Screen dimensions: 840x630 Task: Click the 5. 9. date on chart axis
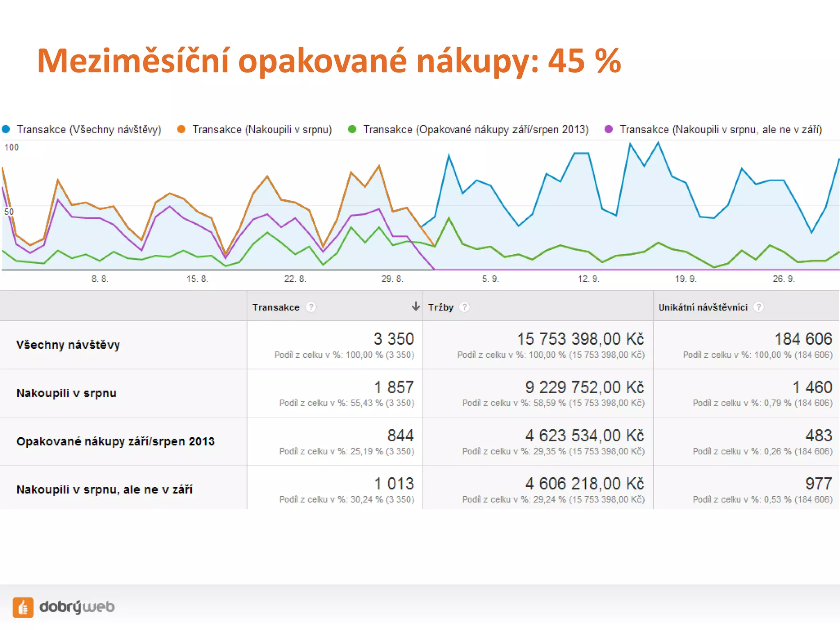(491, 279)
